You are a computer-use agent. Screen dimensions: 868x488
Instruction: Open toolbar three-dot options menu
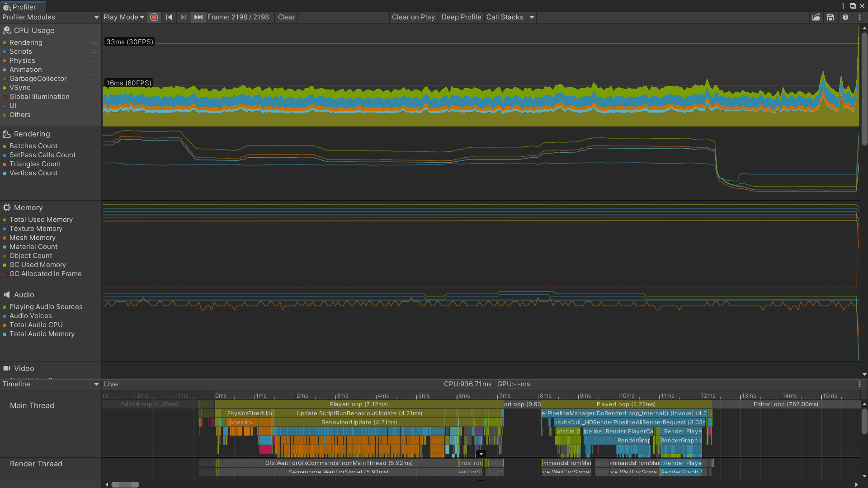click(x=860, y=17)
